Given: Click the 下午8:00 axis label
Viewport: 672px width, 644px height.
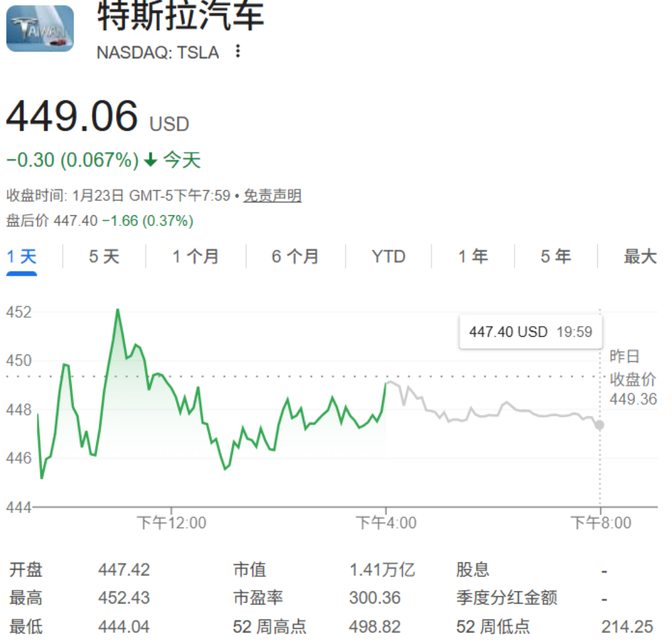Looking at the screenshot, I should (601, 523).
